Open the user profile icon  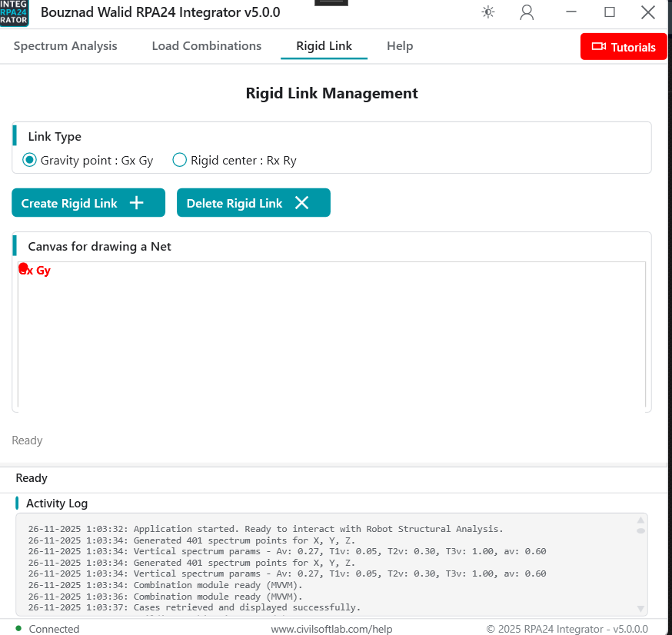coord(527,12)
